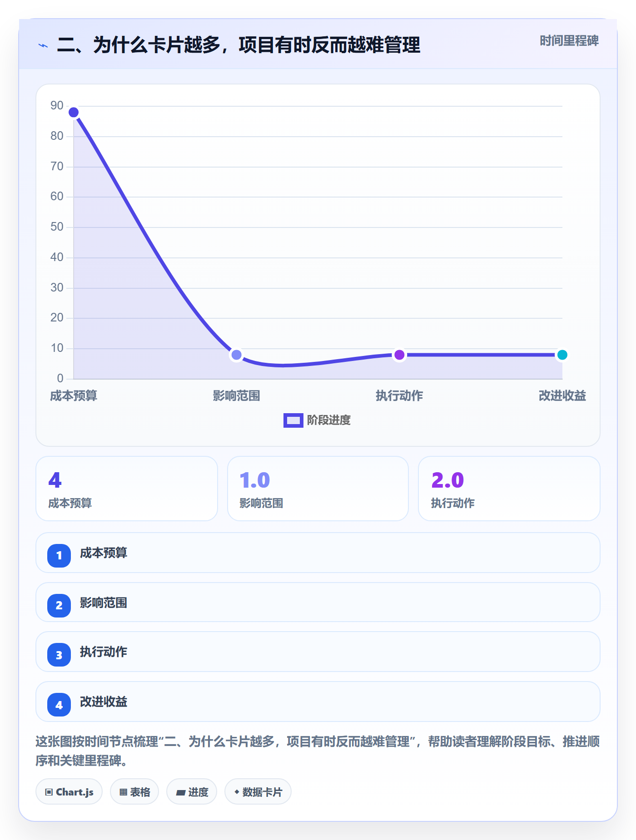Click the 成本预算 label on the chart x-axis
Viewport: 636px width, 840px height.
click(74, 396)
